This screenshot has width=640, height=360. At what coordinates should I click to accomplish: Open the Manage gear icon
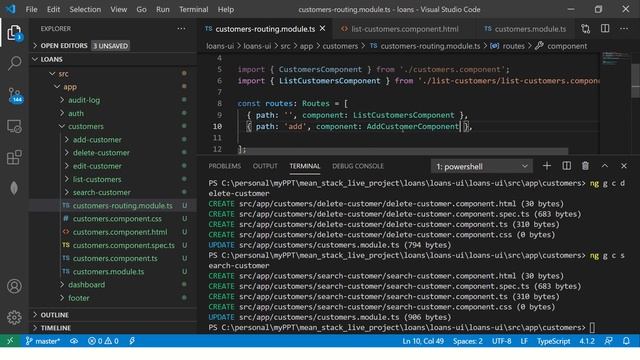point(14,317)
